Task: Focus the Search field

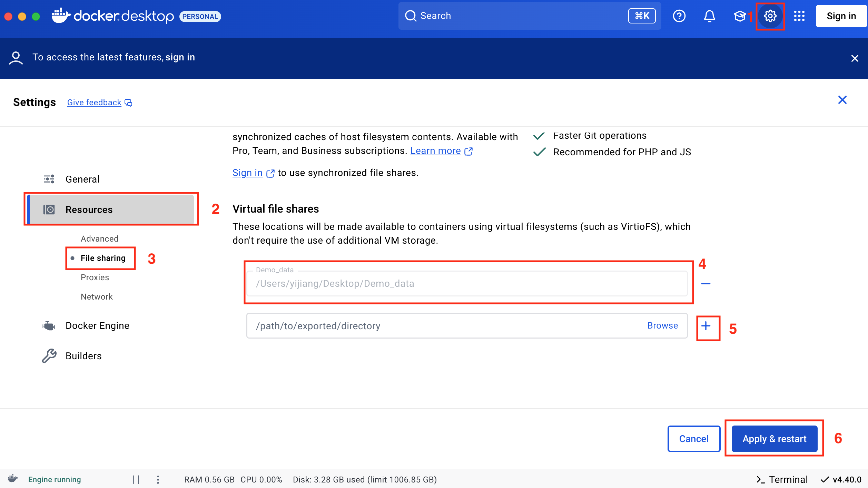Action: tap(530, 16)
